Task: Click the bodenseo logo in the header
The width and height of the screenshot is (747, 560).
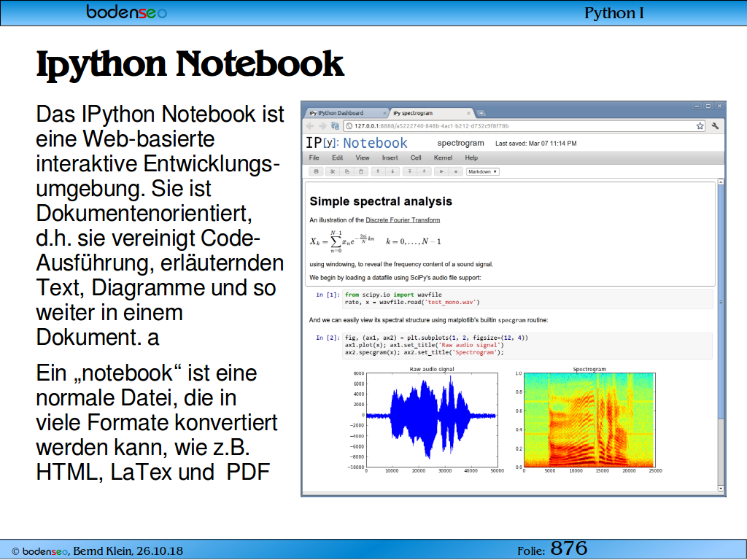Action: (127, 12)
